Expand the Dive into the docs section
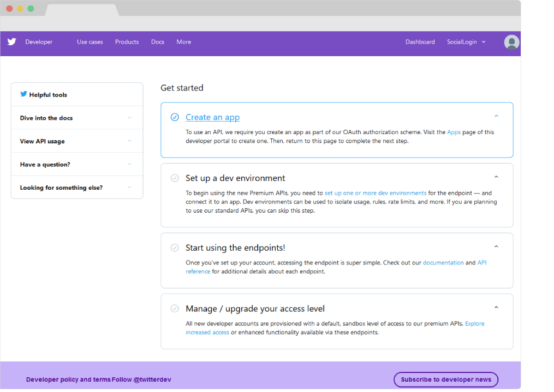The width and height of the screenshot is (554, 392). tap(129, 118)
